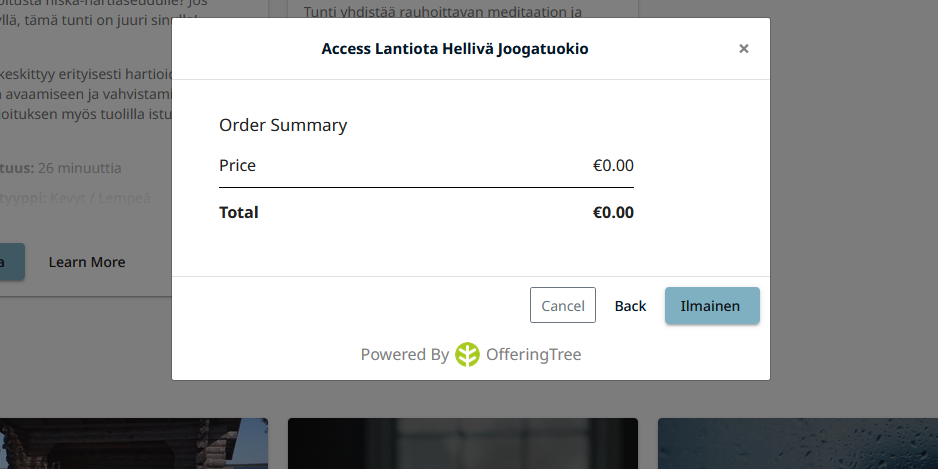
Task: Click the Ilmainen button to confirm
Action: tap(711, 306)
